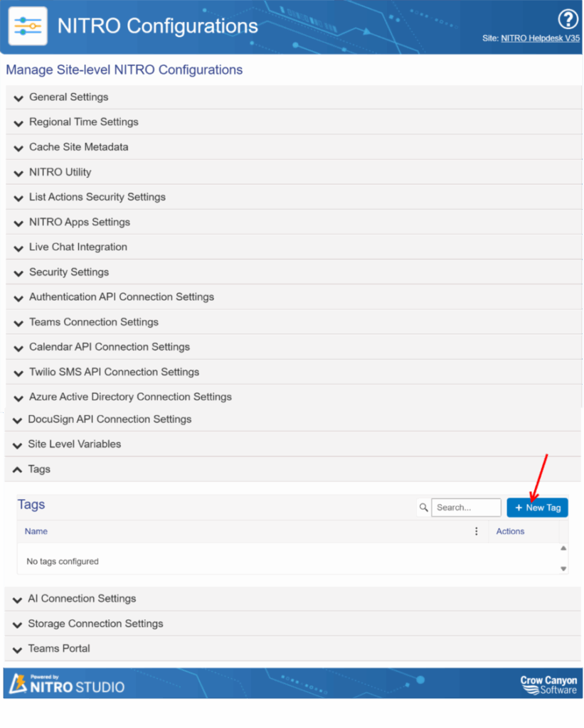Collapse the Tags section

(39, 469)
